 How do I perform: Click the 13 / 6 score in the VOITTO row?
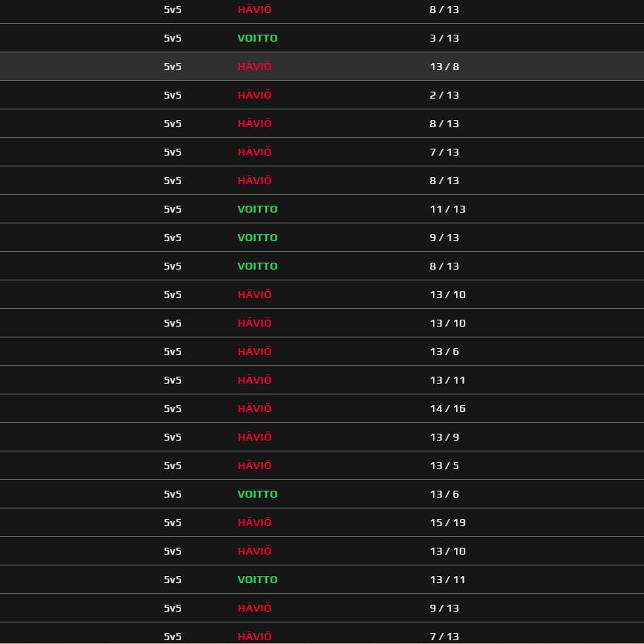[444, 494]
